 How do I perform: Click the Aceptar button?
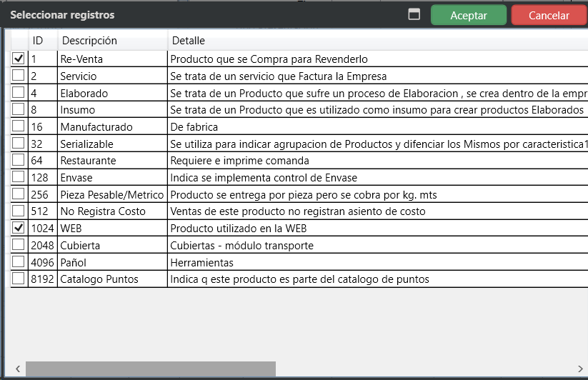pyautogui.click(x=469, y=15)
